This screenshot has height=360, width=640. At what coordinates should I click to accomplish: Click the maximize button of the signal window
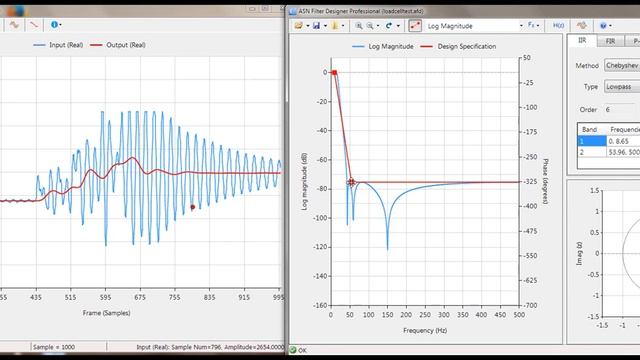click(265, 9)
